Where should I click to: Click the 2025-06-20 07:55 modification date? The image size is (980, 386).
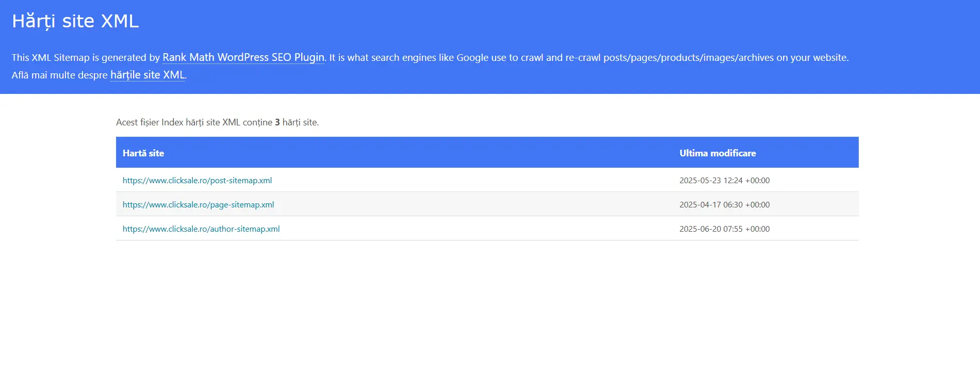pos(724,229)
